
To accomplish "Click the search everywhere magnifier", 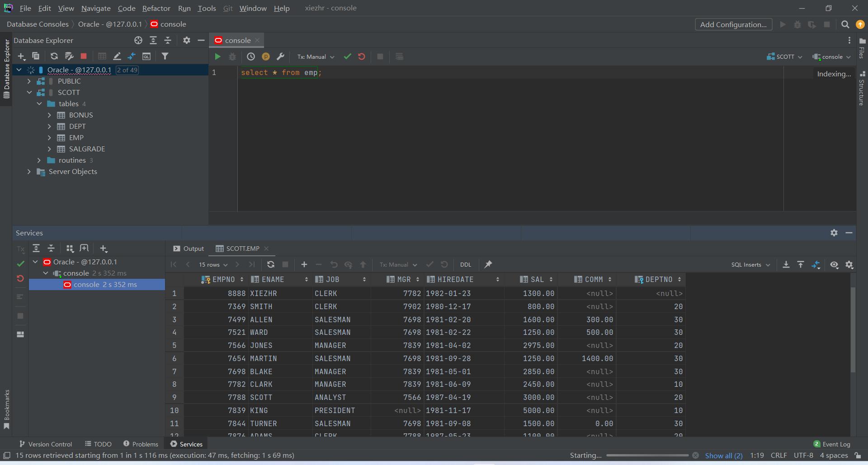I will tap(845, 24).
